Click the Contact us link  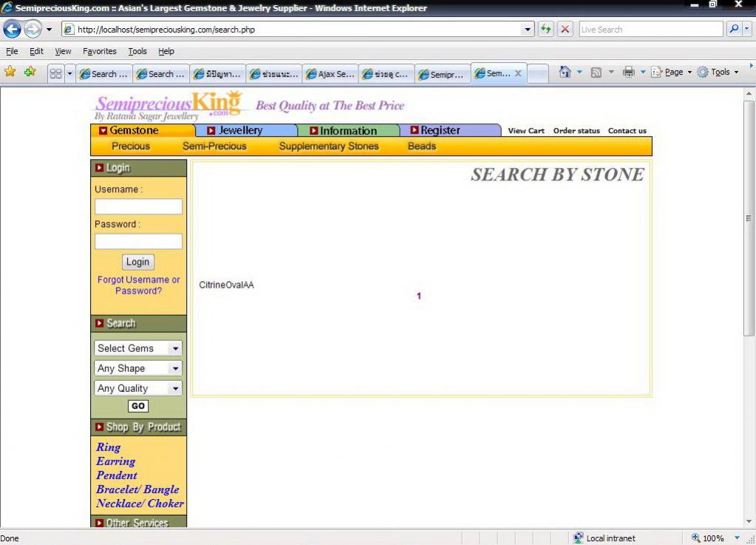(x=627, y=131)
